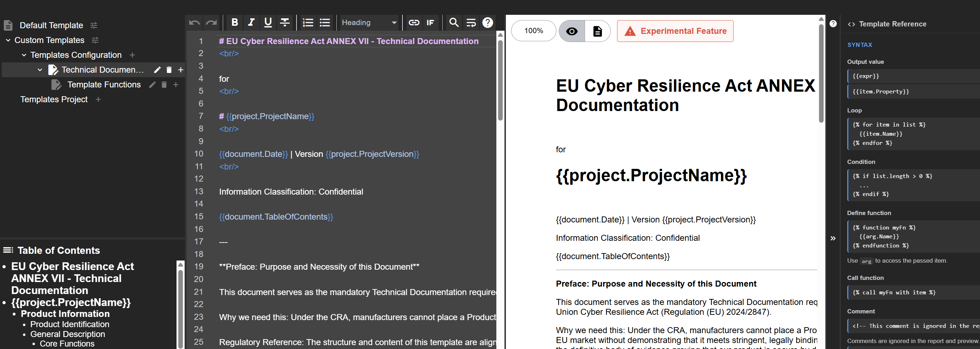Delete the Template Functions item

164,85
